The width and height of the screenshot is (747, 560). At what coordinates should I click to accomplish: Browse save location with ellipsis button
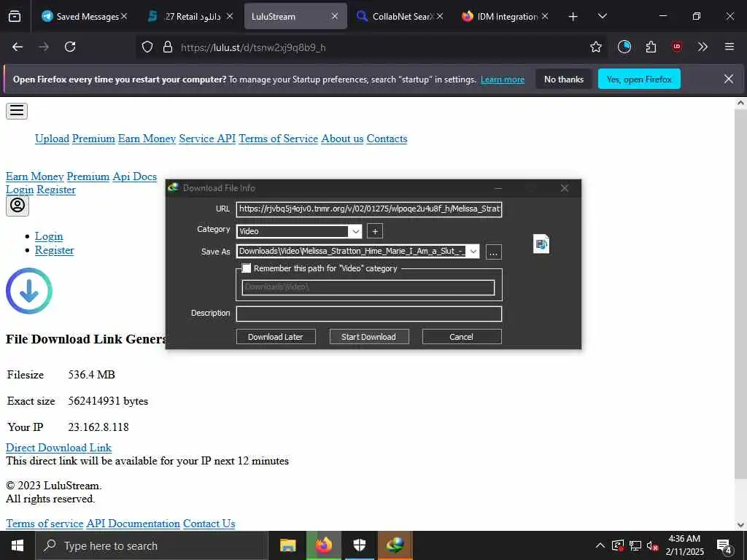click(494, 252)
